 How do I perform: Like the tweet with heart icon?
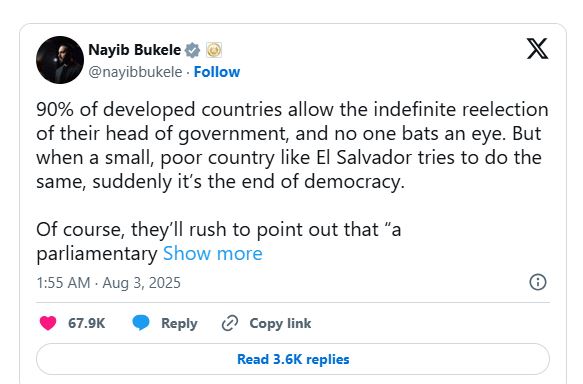coord(48,323)
